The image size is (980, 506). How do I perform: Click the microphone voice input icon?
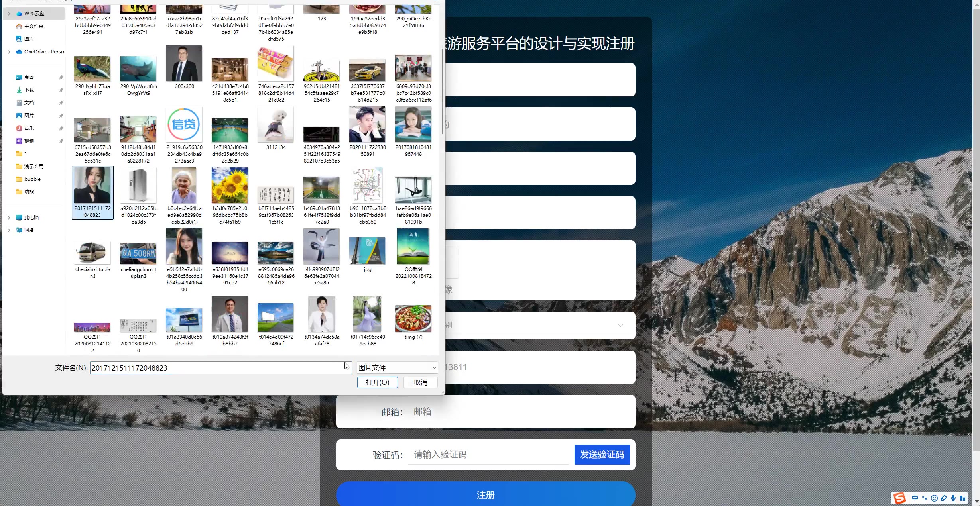953,498
